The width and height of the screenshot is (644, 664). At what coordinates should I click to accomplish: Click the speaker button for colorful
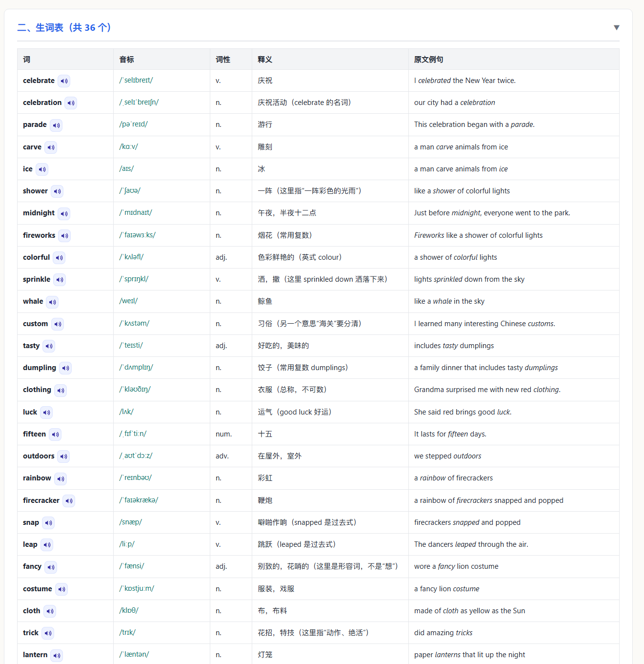pyautogui.click(x=59, y=258)
